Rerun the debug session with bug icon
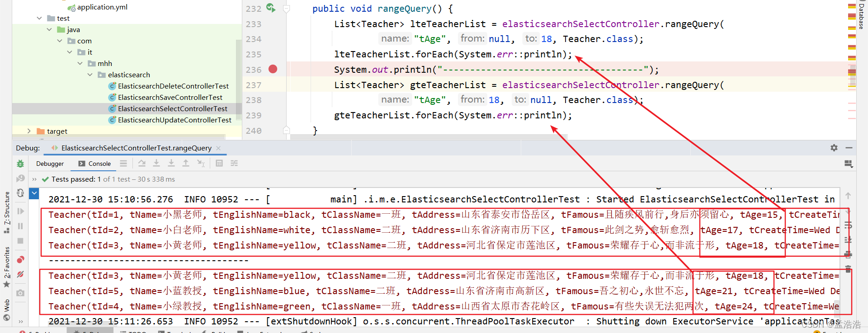Screen dimensions: 868x333 (x=20, y=164)
